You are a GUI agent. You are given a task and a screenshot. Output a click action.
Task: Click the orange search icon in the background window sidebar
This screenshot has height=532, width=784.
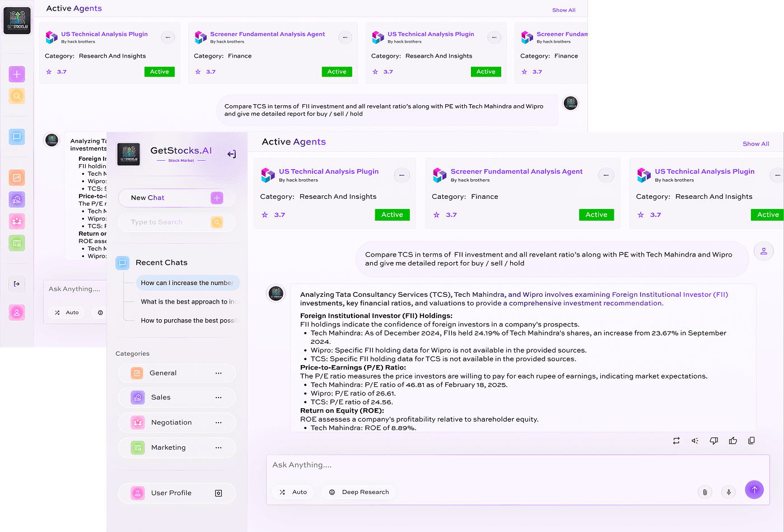click(17, 96)
